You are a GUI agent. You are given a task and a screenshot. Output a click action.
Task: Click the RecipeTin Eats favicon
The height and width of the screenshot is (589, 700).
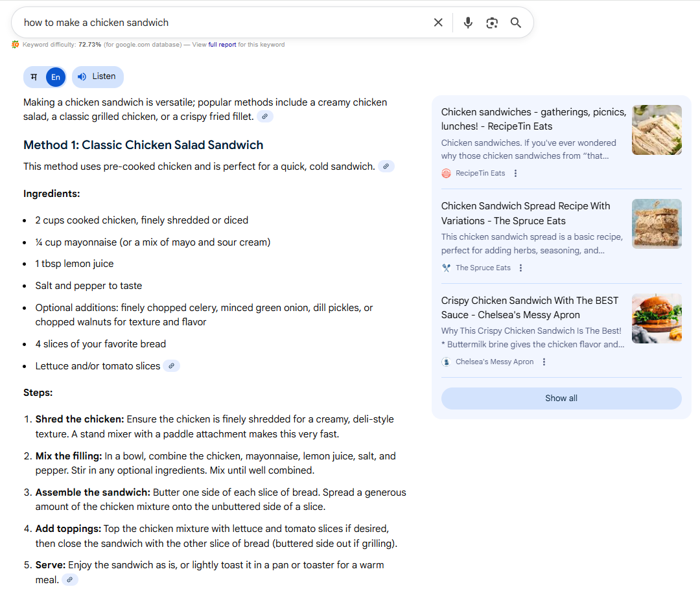coord(445,173)
